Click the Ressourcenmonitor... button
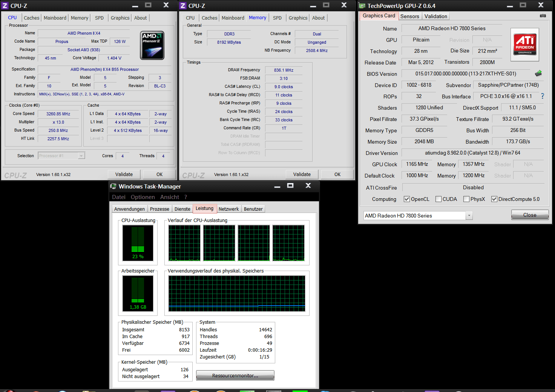Screen dimensions: 555x392 coord(235,375)
